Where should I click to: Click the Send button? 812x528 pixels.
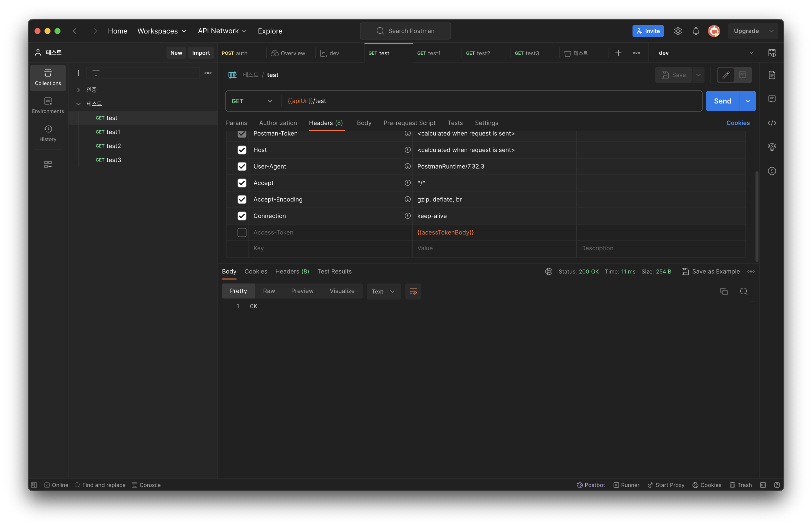coord(722,101)
